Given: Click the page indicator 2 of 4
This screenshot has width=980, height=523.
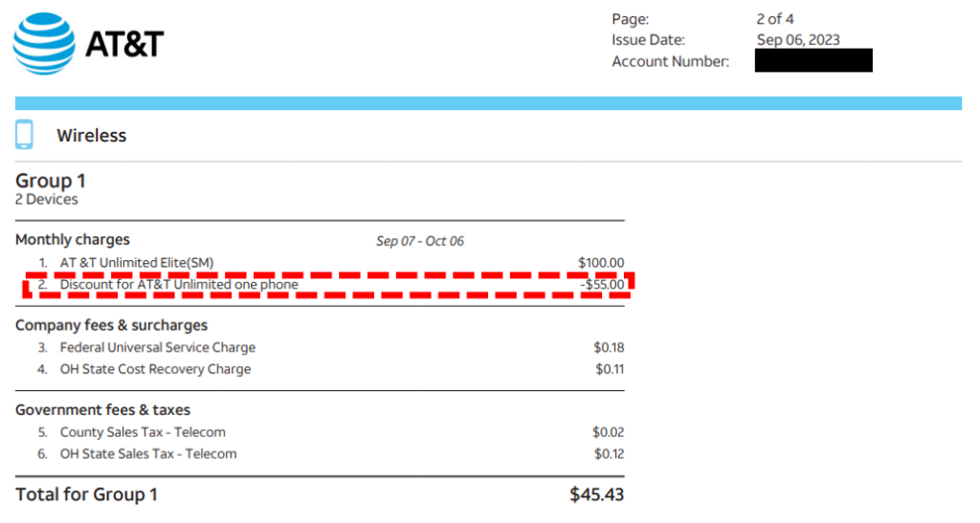Looking at the screenshot, I should coord(775,19).
